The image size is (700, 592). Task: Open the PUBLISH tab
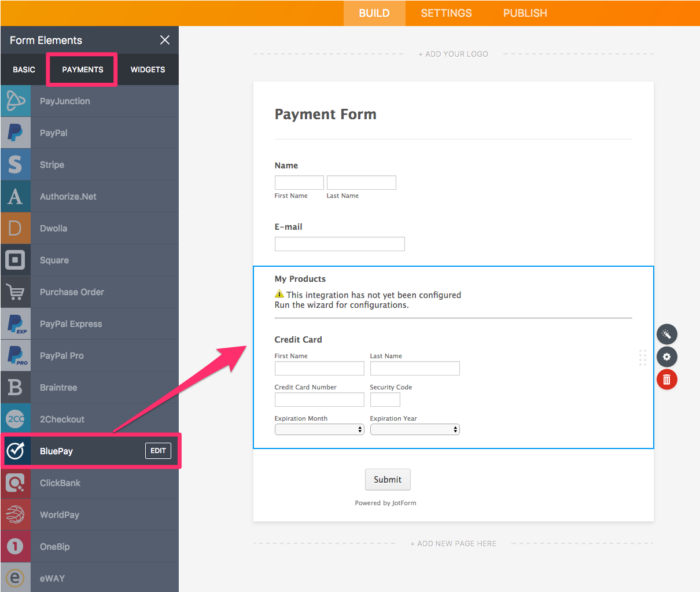click(x=525, y=13)
